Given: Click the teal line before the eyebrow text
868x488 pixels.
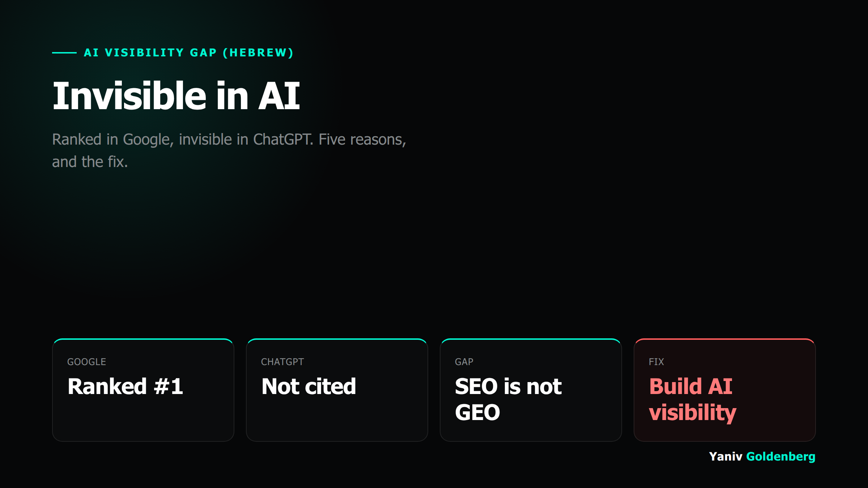Looking at the screenshot, I should (x=64, y=53).
